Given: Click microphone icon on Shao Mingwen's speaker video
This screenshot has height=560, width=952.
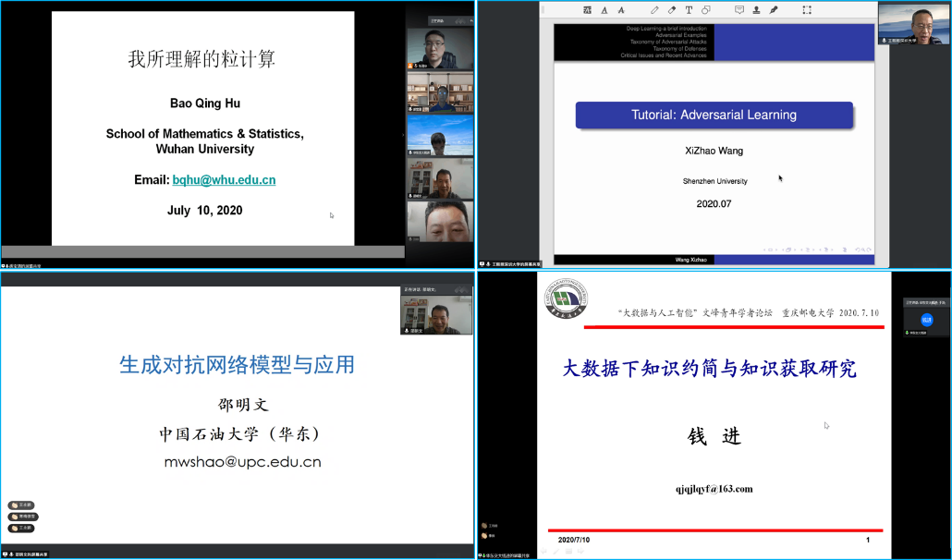Looking at the screenshot, I should pos(407,331).
